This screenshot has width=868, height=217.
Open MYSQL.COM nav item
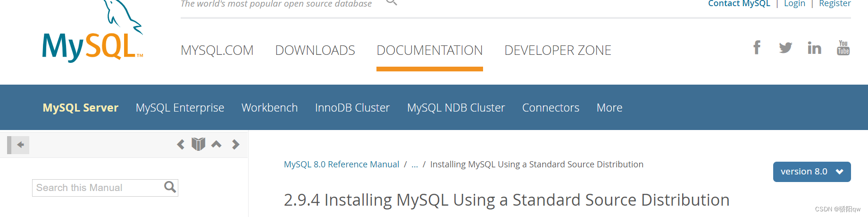pyautogui.click(x=217, y=50)
